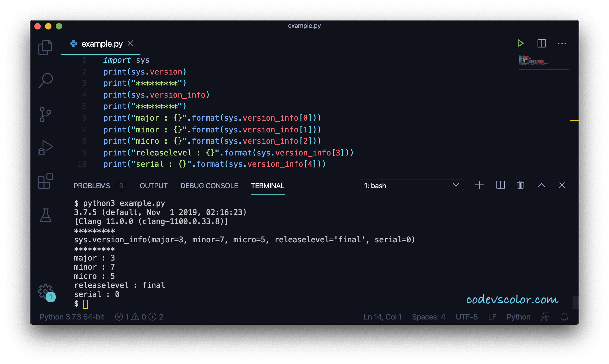Image resolution: width=609 pixels, height=364 pixels.
Task: Click on line 'print(sys.version)'
Action: [145, 72]
